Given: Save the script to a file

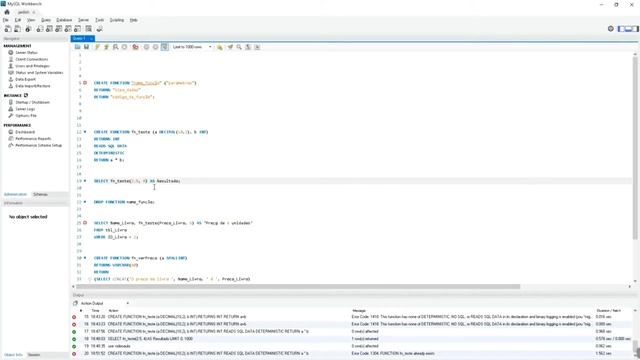Looking at the screenshot, I should pyautogui.click(x=86, y=47).
